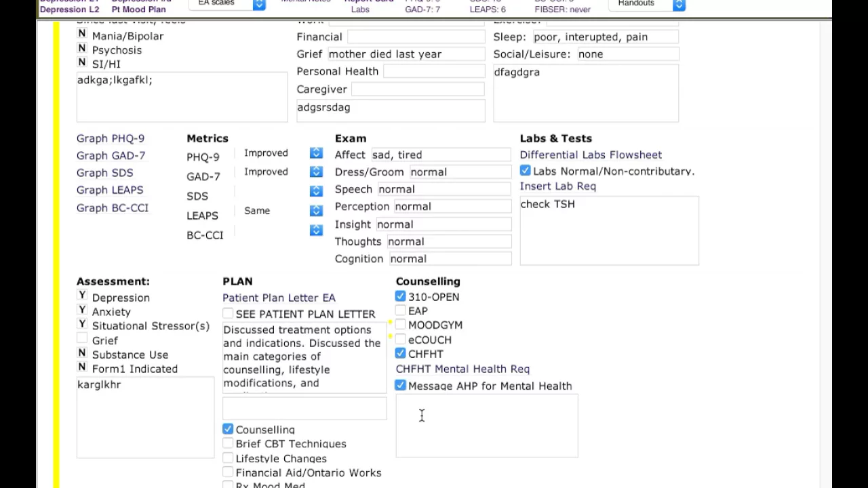Edit the Social/Leisure field
The height and width of the screenshot is (488, 868).
click(628, 54)
